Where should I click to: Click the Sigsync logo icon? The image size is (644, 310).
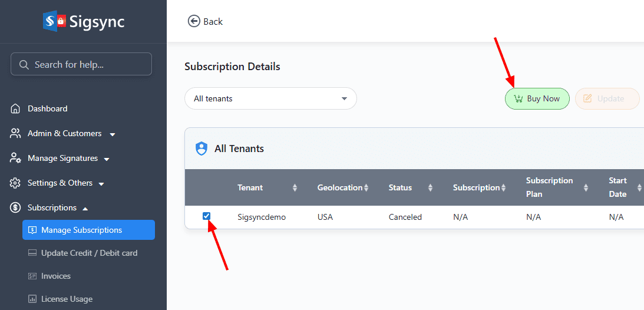click(54, 21)
